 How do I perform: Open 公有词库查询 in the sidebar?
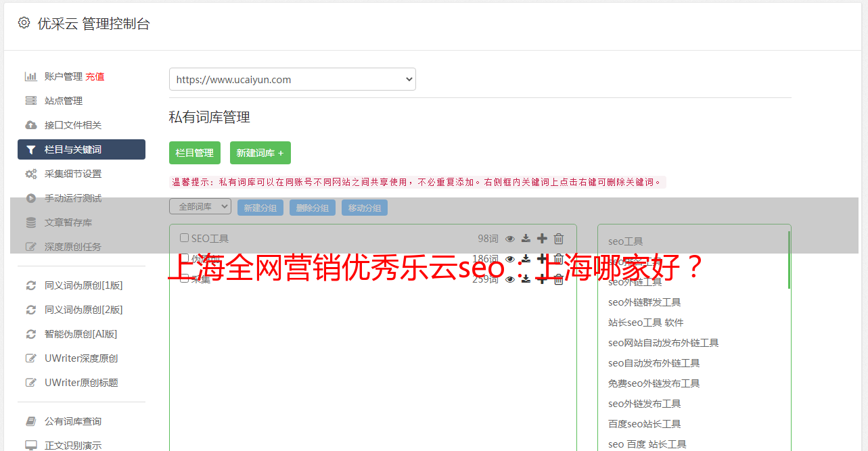[x=73, y=421]
